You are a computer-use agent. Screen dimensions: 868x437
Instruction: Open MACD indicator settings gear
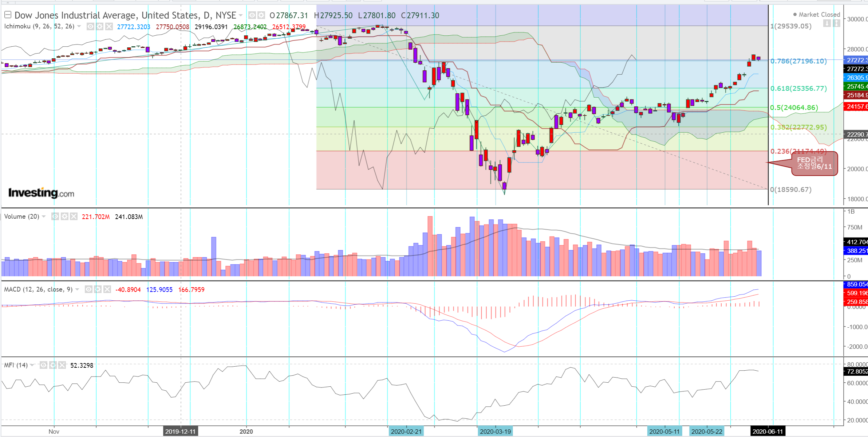[x=98, y=289]
